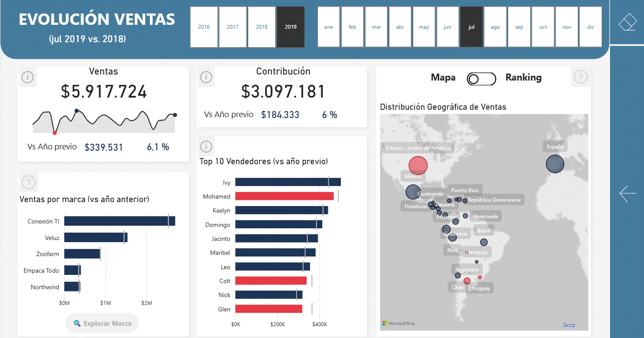
Task: Switch to the 'ene' month slicer
Action: click(328, 27)
